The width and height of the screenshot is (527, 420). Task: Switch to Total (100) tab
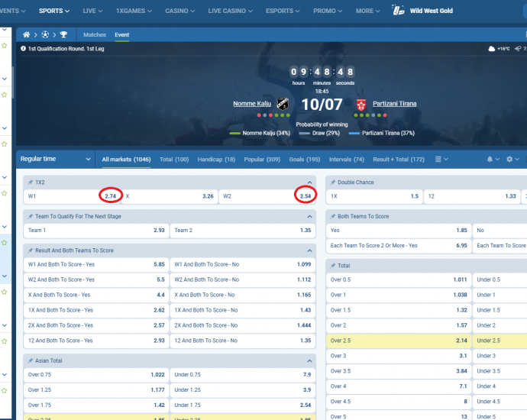pyautogui.click(x=174, y=160)
